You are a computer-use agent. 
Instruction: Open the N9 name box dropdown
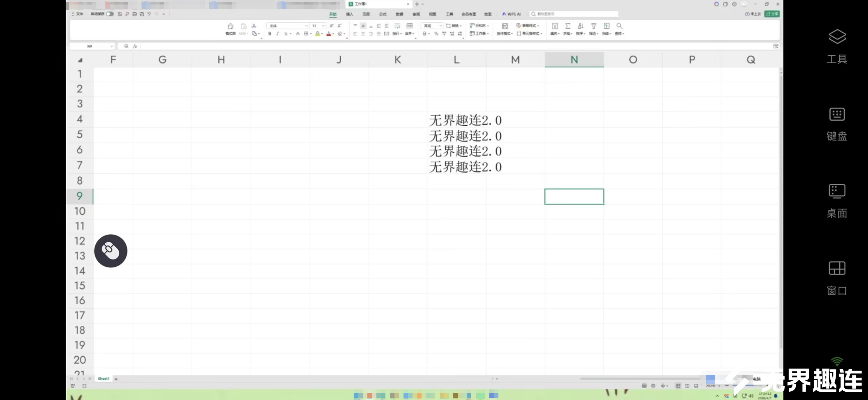pos(111,46)
